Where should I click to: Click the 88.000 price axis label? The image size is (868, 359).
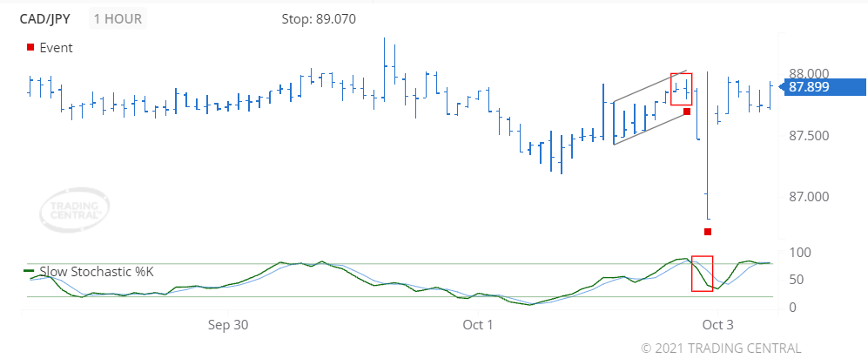pyautogui.click(x=809, y=74)
